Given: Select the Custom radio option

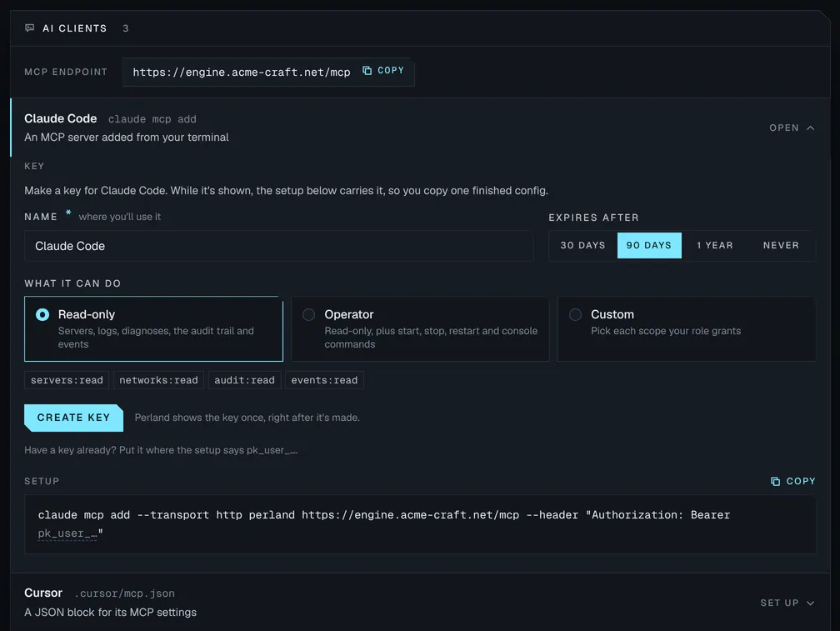Looking at the screenshot, I should (x=575, y=314).
